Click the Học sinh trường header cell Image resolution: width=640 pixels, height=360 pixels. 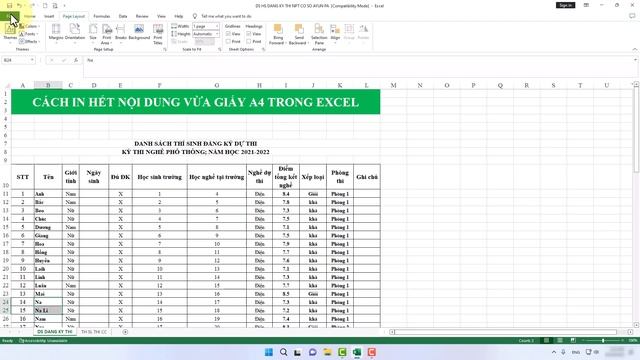click(160, 177)
